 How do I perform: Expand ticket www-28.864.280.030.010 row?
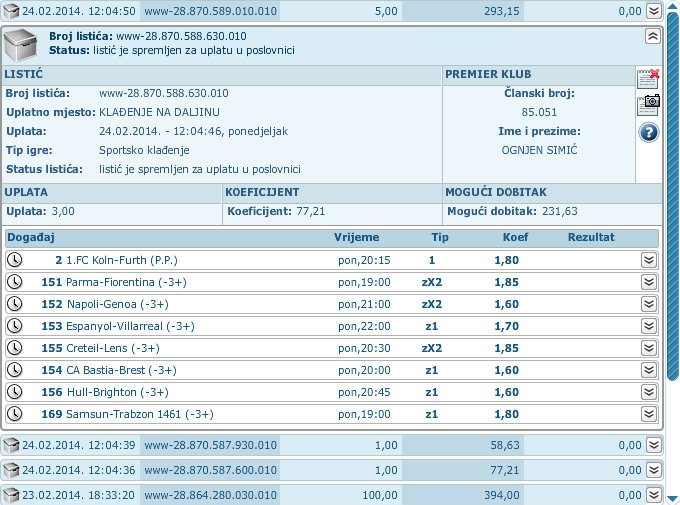[654, 495]
